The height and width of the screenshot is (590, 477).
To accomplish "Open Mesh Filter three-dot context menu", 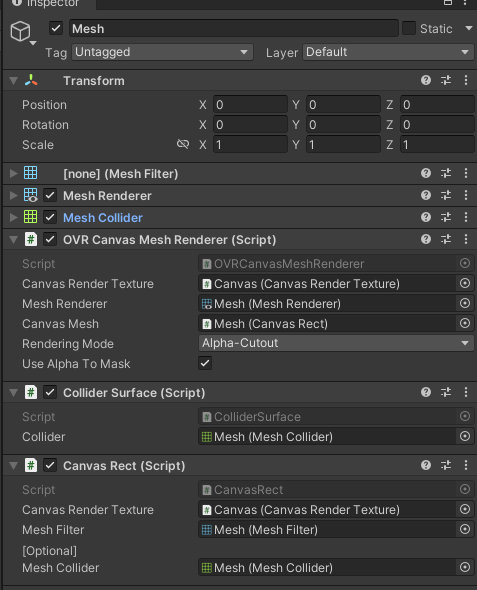I will [466, 173].
